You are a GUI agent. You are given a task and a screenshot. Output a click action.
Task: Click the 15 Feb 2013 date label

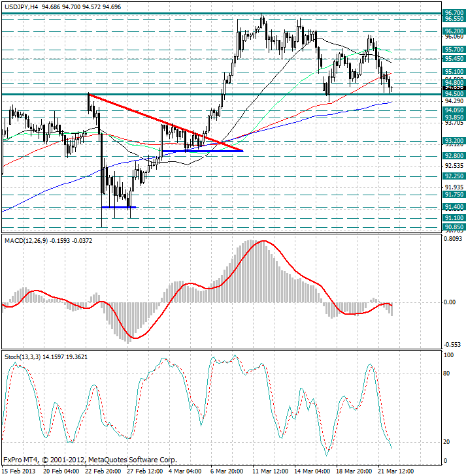(x=18, y=471)
